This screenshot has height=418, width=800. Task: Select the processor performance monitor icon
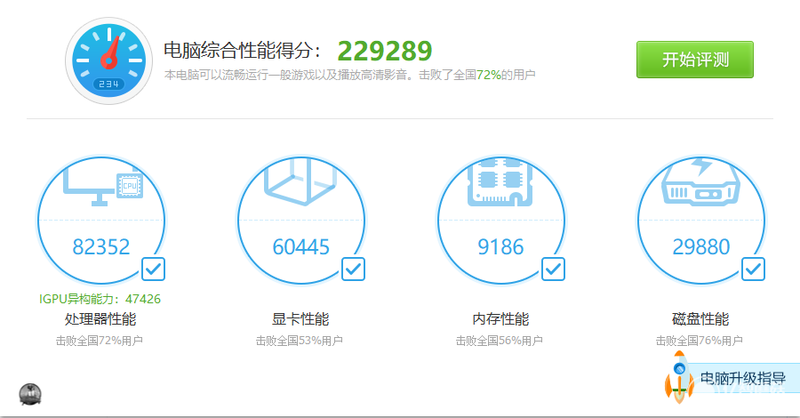103,186
